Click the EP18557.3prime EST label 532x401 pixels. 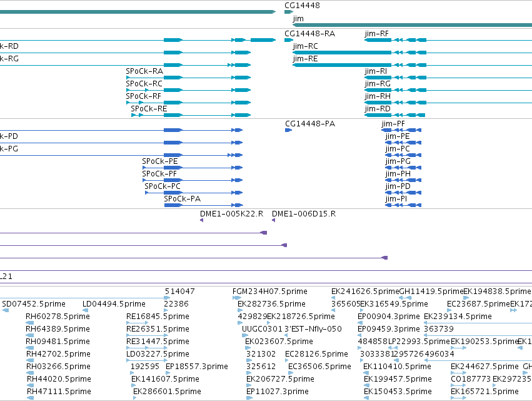(197, 367)
